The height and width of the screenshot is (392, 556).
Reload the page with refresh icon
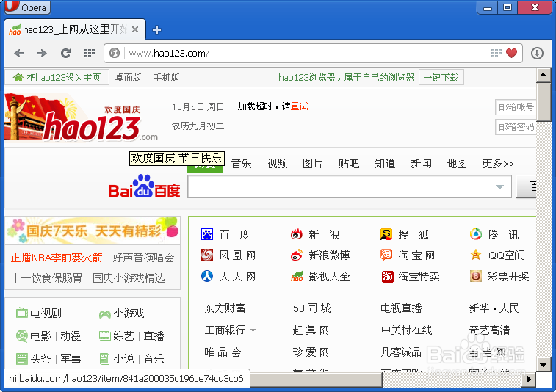pyautogui.click(x=65, y=53)
